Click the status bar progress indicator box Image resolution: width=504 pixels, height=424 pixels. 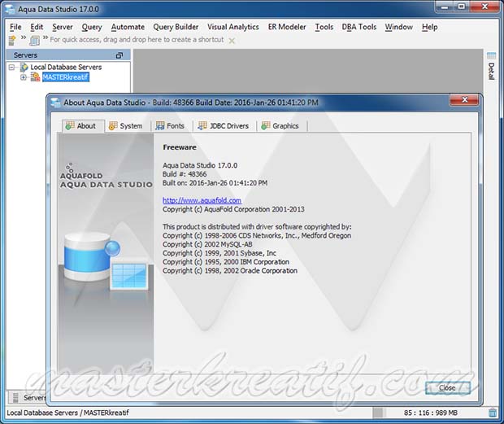[x=379, y=413]
